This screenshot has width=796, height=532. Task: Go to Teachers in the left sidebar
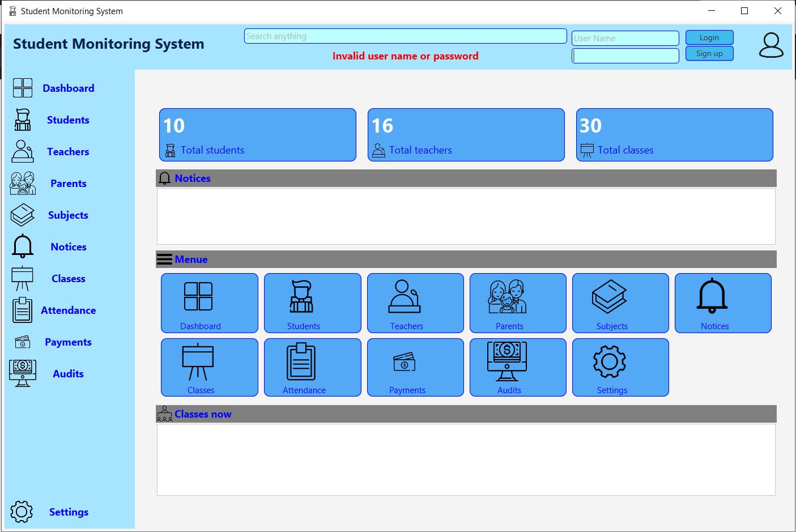coord(68,152)
